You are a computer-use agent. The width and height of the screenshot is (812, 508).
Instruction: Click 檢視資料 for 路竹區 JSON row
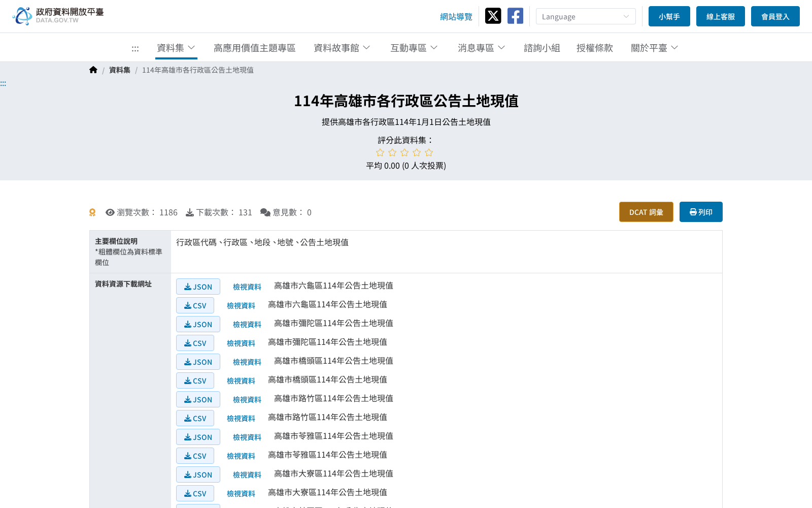click(x=247, y=400)
